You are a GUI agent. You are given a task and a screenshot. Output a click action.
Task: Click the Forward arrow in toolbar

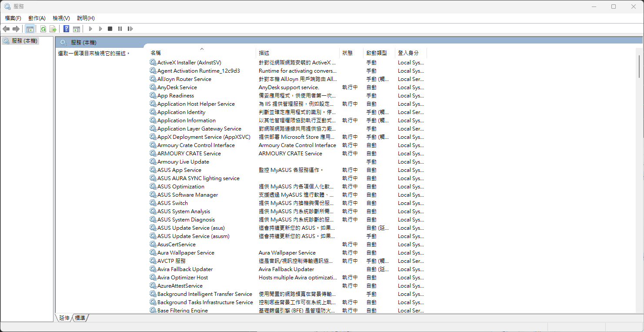pos(16,29)
